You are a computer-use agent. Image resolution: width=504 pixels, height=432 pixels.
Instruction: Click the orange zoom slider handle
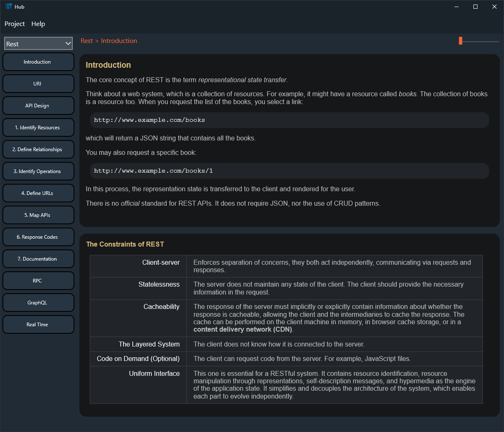coord(461,40)
